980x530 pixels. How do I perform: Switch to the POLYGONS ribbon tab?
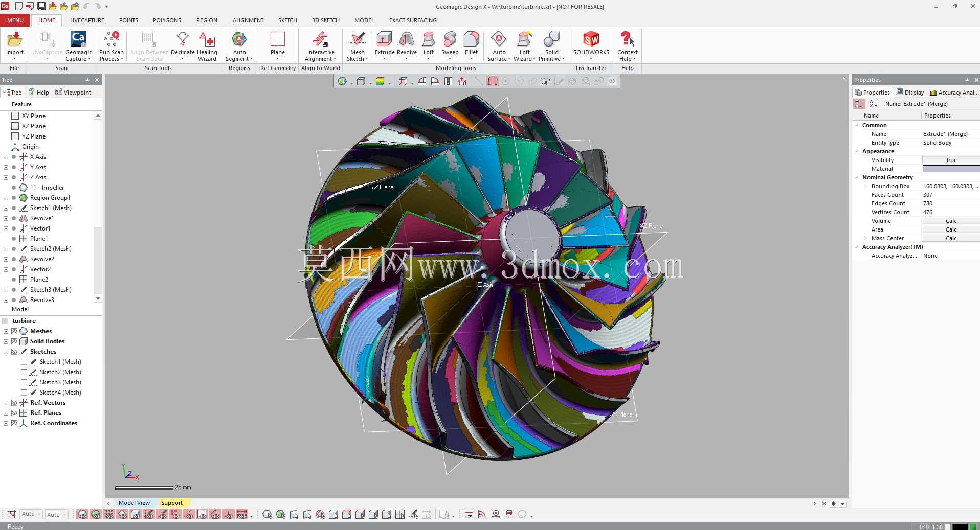pyautogui.click(x=167, y=20)
